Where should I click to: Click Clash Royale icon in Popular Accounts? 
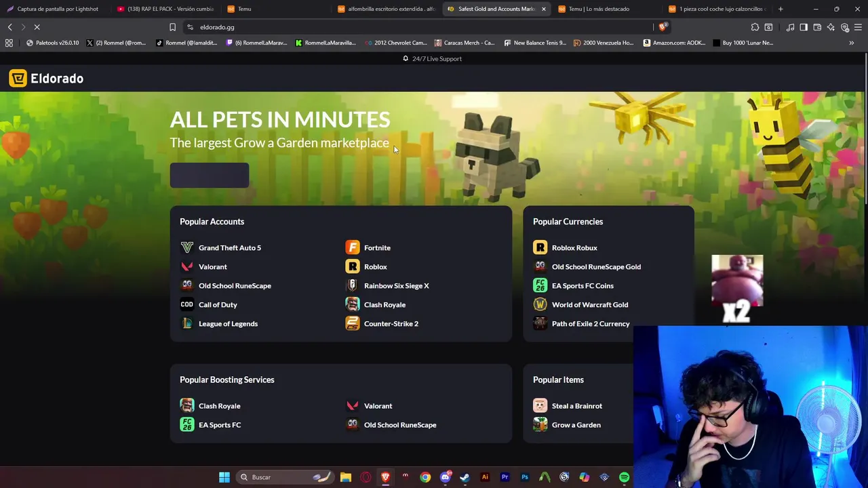coord(352,305)
